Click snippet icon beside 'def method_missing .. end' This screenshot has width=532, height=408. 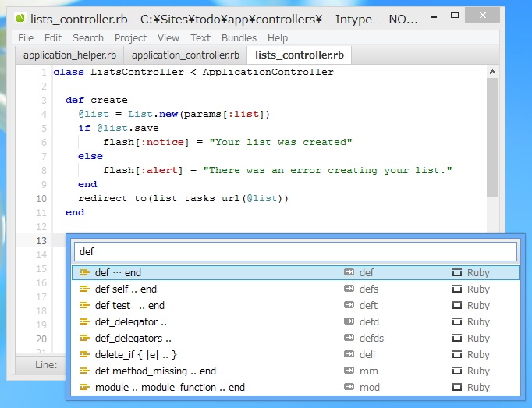pyautogui.click(x=84, y=371)
